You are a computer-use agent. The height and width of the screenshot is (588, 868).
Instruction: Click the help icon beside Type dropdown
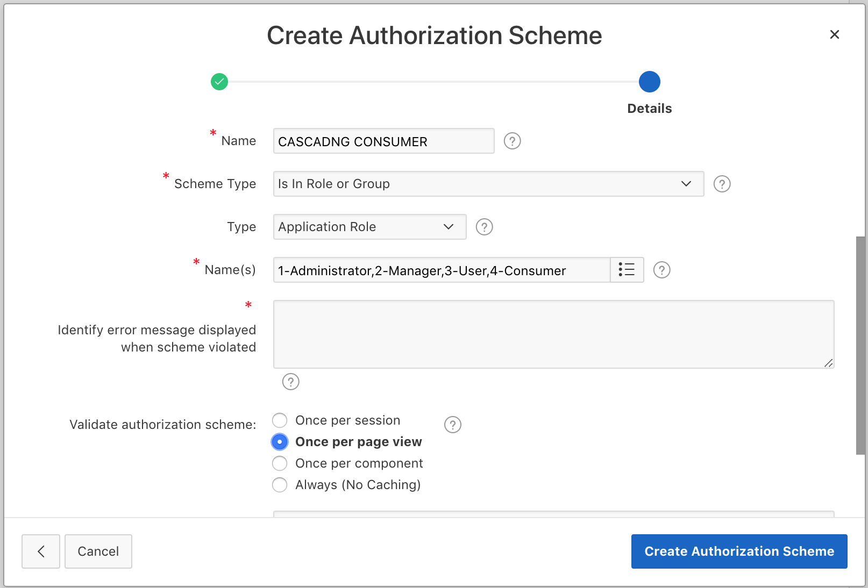tap(484, 227)
